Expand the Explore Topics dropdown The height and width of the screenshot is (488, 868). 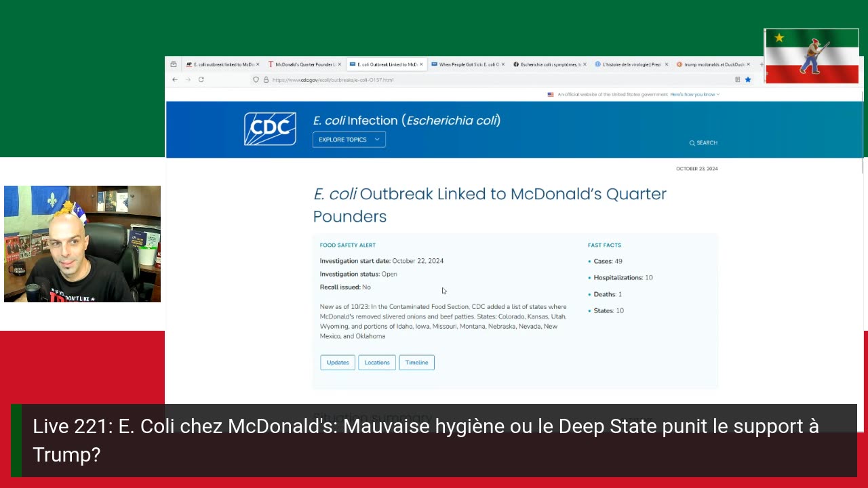coord(349,140)
